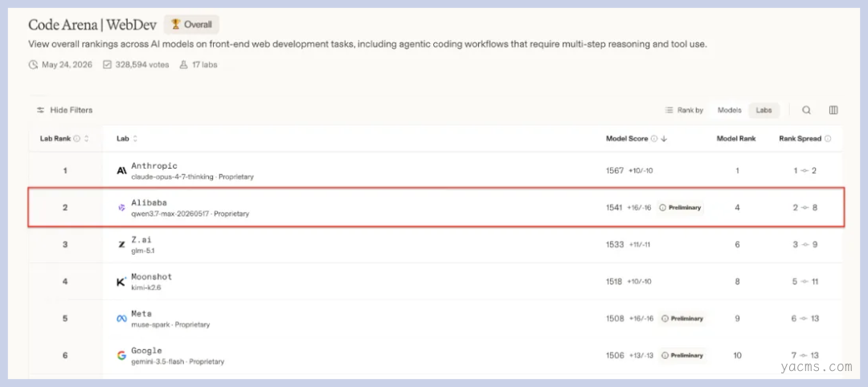Screen dimensions: 868x387
Task: Click the 328,594 votes count
Action: pos(141,65)
